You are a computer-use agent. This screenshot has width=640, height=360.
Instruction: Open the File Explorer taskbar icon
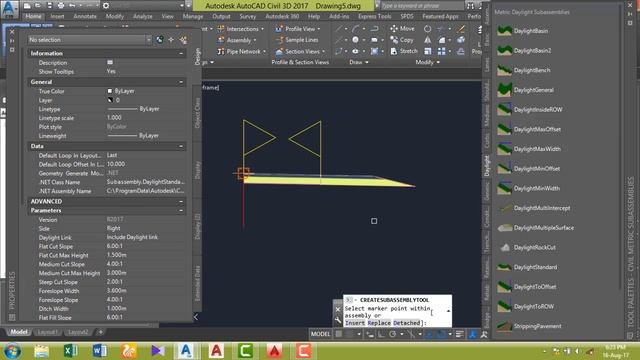[x=41, y=351]
